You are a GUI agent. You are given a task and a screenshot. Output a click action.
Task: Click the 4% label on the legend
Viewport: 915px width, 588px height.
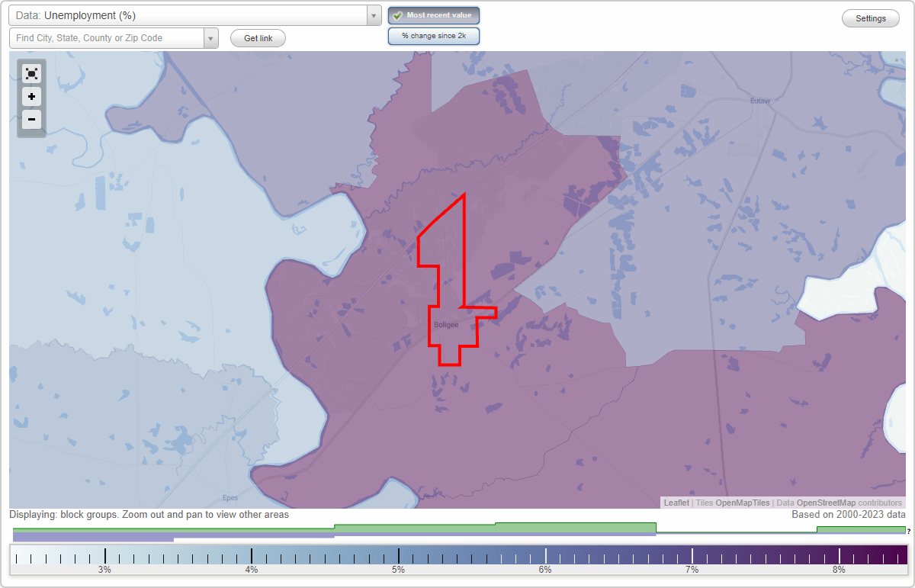tap(252, 570)
